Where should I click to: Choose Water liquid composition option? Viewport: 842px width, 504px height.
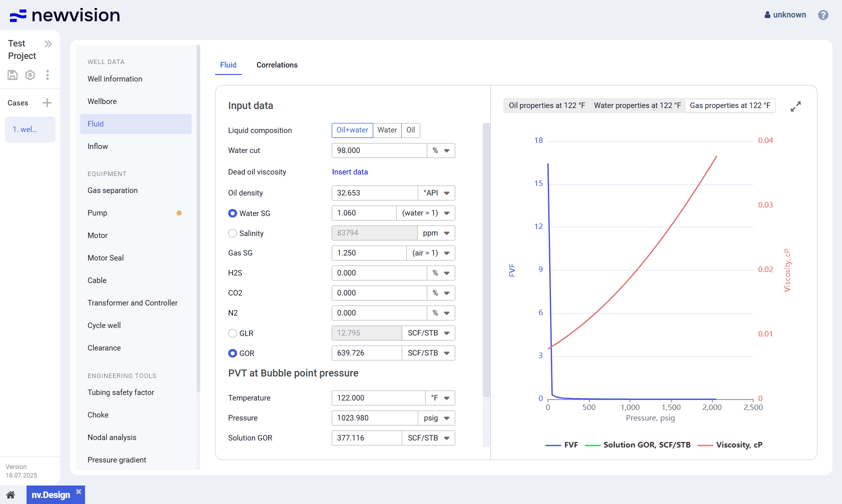[x=387, y=130]
